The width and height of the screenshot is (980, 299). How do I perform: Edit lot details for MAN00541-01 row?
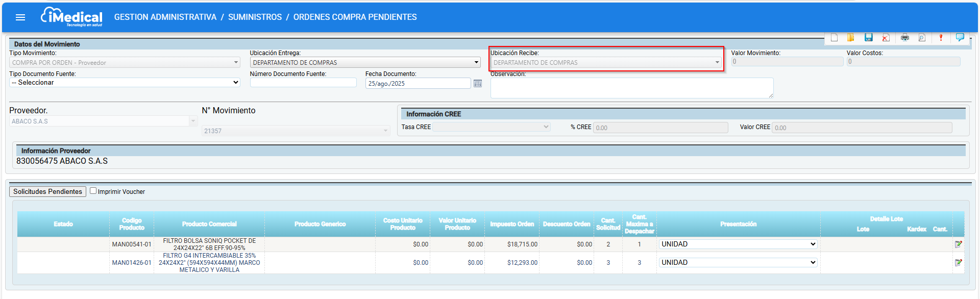(958, 244)
